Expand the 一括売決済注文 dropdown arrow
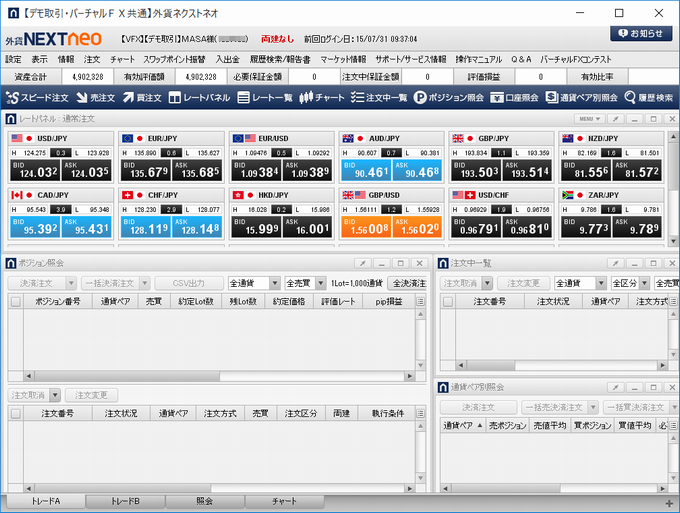 593,407
